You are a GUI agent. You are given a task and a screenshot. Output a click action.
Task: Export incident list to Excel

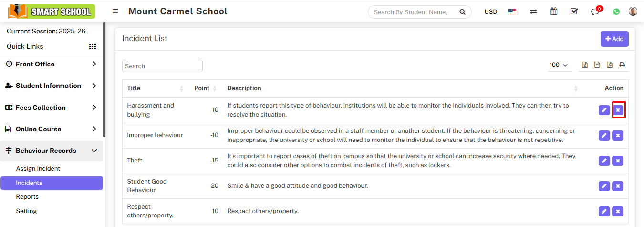tap(585, 65)
